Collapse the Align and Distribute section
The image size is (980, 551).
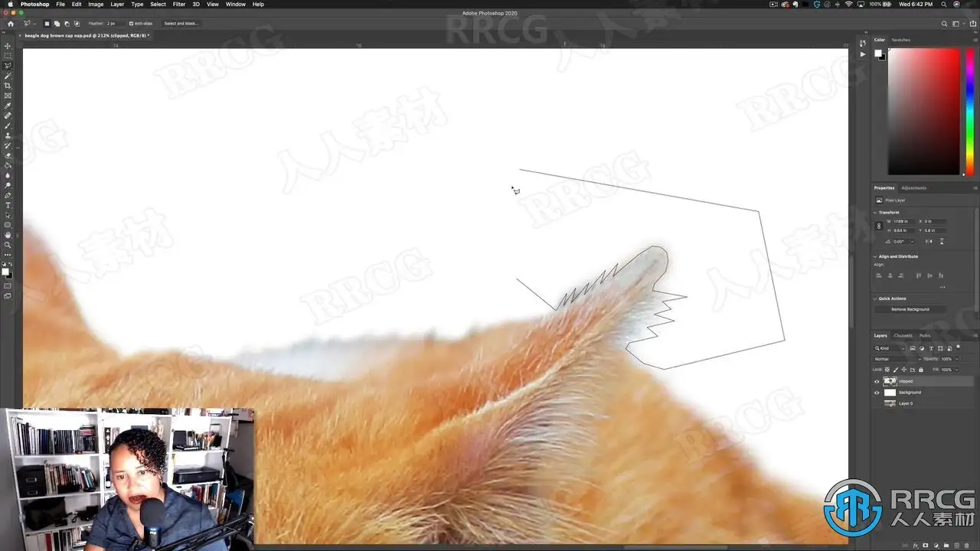876,256
